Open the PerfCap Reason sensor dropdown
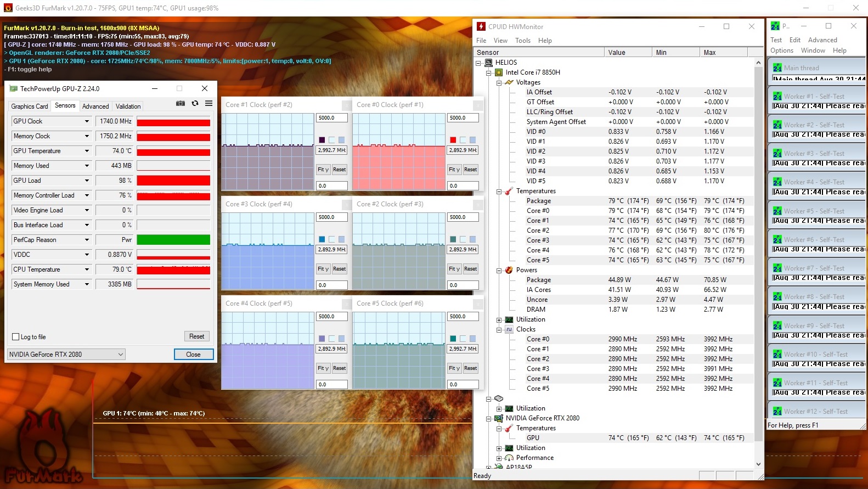 click(x=87, y=240)
